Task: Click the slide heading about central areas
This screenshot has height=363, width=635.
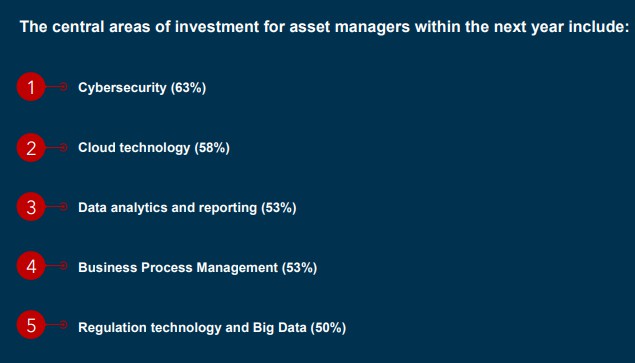Action: (x=324, y=27)
